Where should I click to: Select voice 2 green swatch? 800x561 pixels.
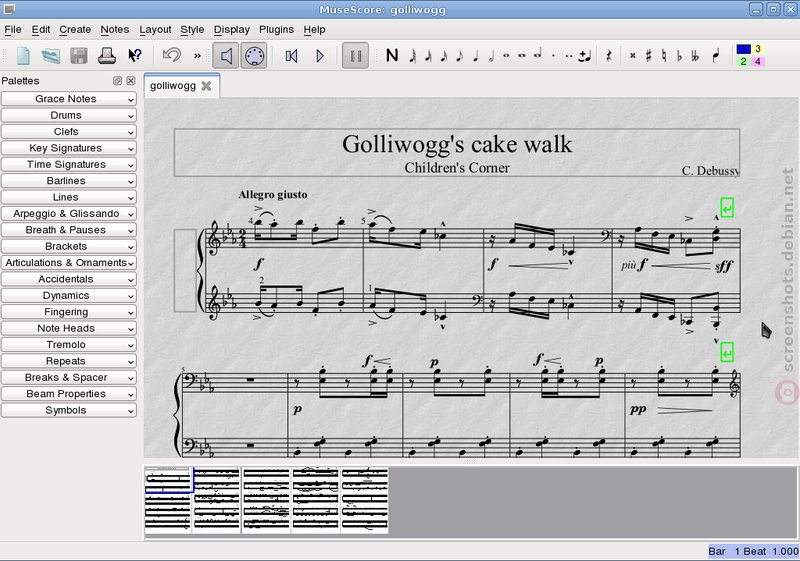coord(743,61)
